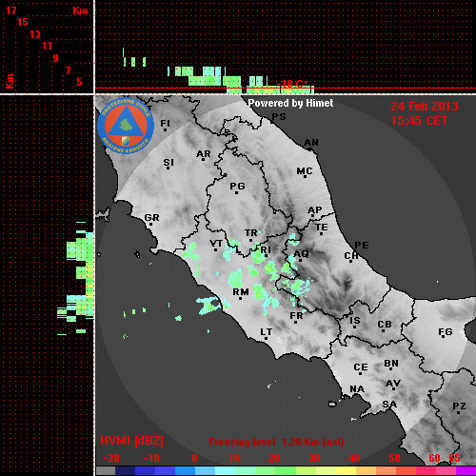The image size is (476, 476).
Task: Click the '-10' dBZ scale value
Action: click(151, 458)
